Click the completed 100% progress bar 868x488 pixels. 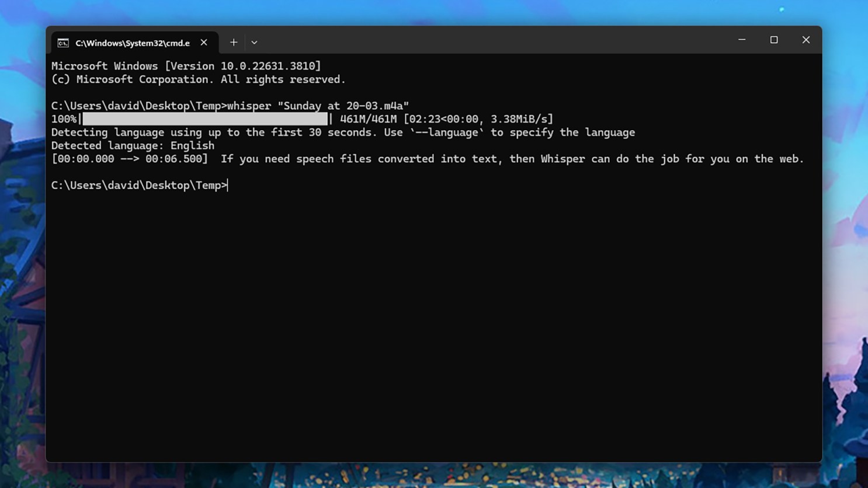(x=204, y=118)
